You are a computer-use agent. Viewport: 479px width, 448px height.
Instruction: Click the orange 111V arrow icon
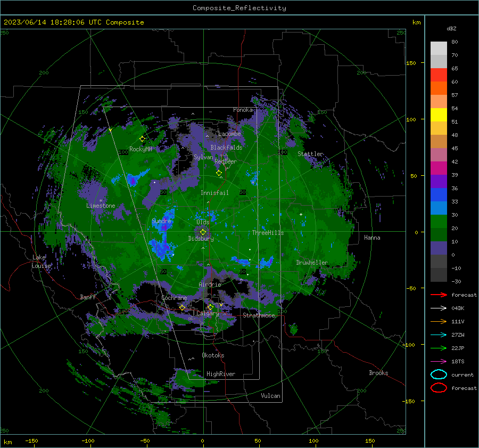pos(439,321)
